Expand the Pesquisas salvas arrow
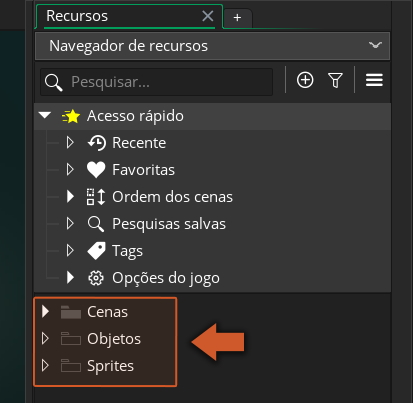Image resolution: width=413 pixels, height=403 pixels. click(70, 223)
